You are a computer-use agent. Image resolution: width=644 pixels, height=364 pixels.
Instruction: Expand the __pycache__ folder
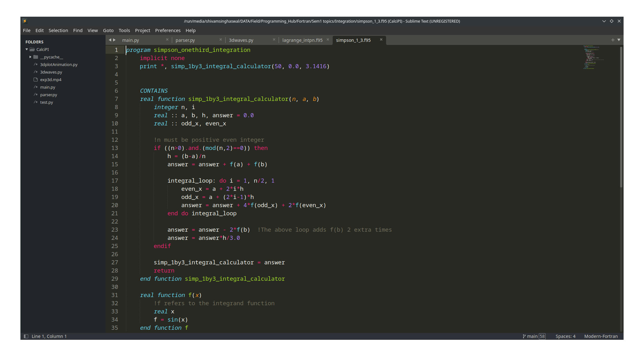click(30, 57)
